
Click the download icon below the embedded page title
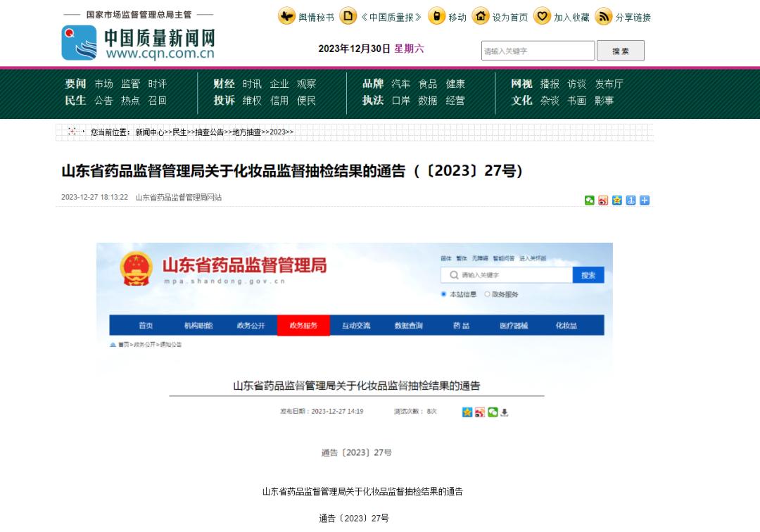(x=505, y=412)
